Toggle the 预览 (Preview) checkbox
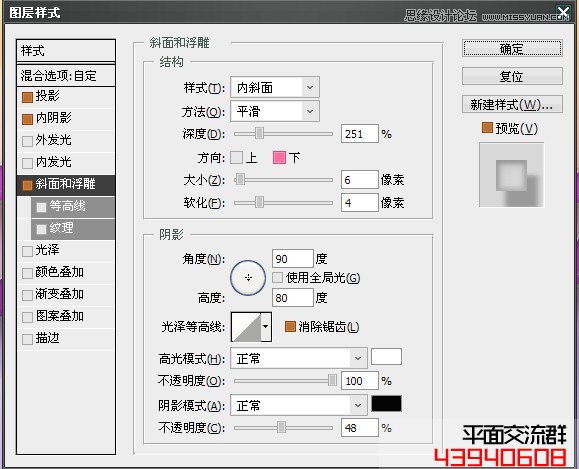Viewport: 579px width, 469px height. [x=487, y=128]
